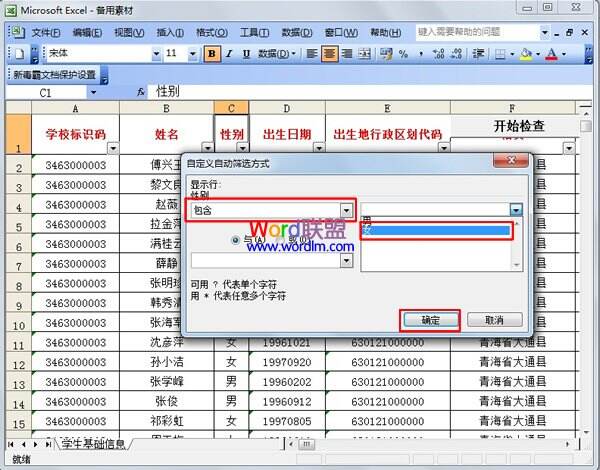600x470 pixels.
Task: Close the 自定义自动筛选方式 dialog
Action: (x=511, y=160)
